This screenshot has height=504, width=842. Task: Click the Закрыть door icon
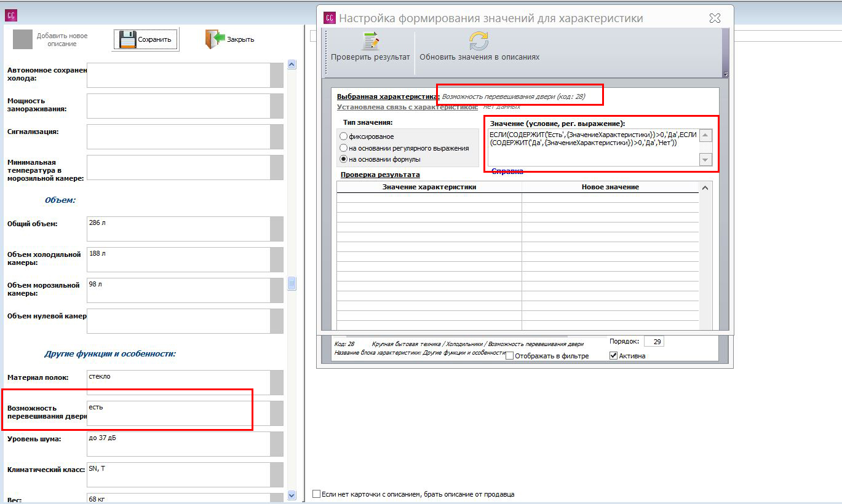coord(215,39)
